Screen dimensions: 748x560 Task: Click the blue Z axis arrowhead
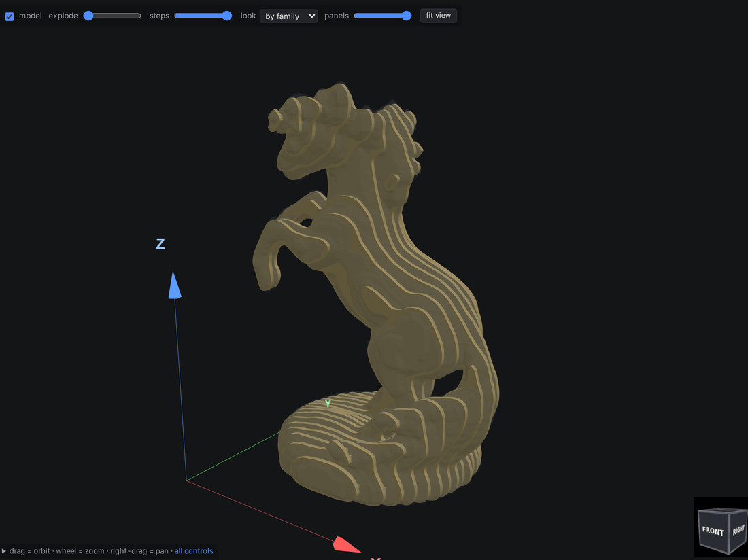tap(175, 285)
